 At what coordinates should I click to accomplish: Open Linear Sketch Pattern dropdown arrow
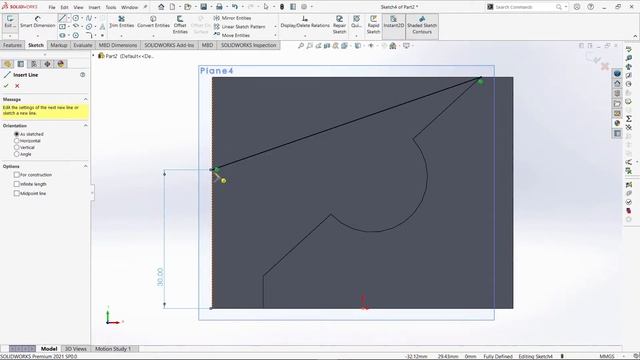275,27
